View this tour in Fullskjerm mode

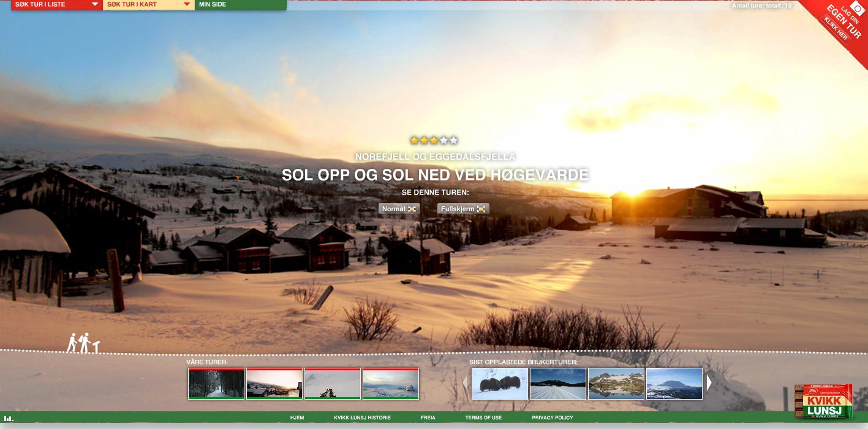pyautogui.click(x=463, y=209)
